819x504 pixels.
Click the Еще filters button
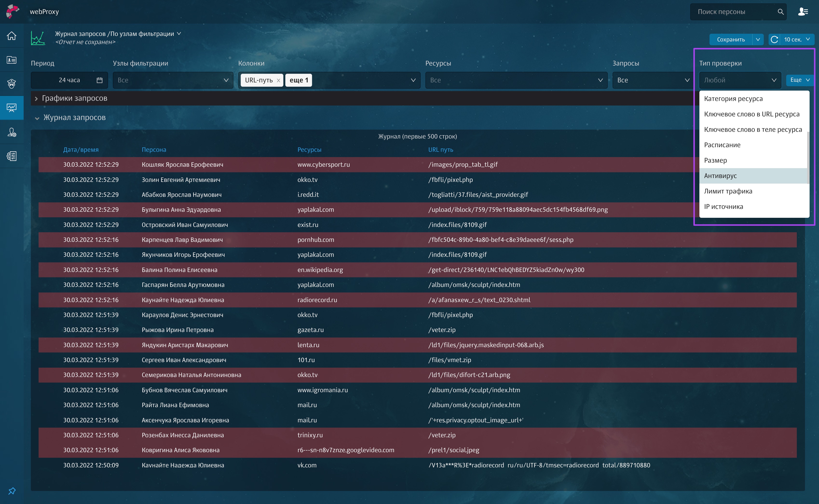point(799,80)
